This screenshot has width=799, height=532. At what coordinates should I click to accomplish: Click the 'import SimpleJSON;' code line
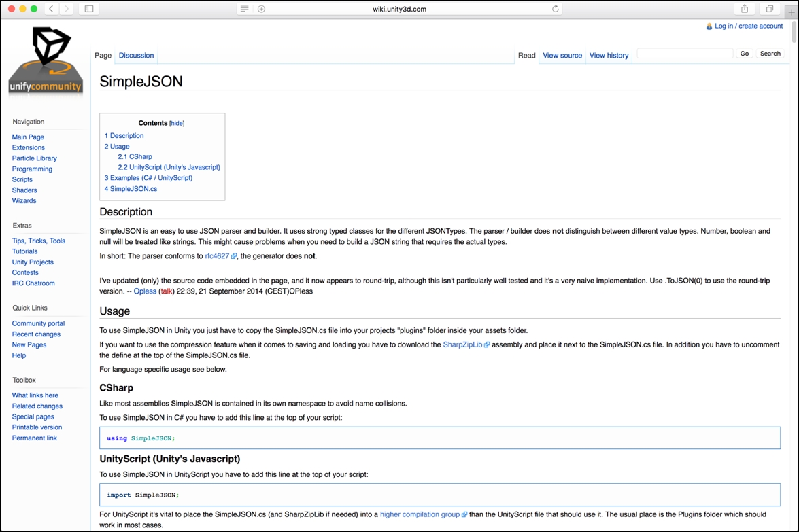[143, 495]
